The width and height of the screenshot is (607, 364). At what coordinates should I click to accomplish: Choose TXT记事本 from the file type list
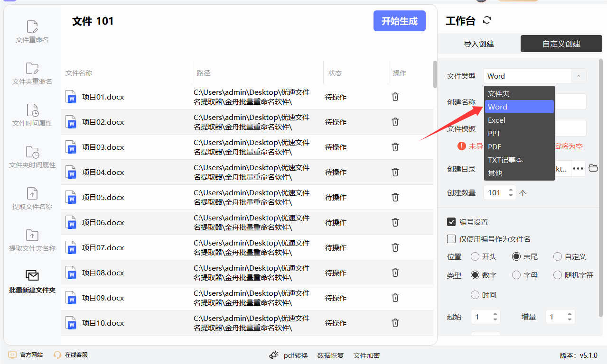(x=519, y=160)
